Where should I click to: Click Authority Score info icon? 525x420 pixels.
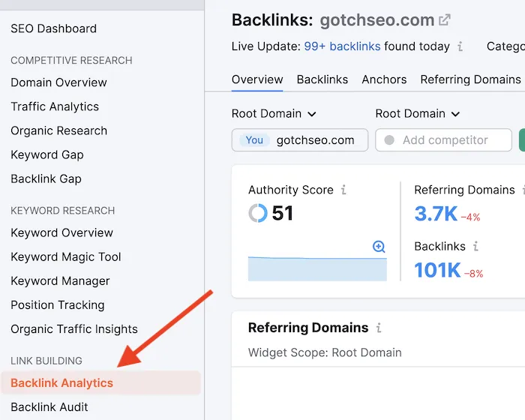click(343, 190)
